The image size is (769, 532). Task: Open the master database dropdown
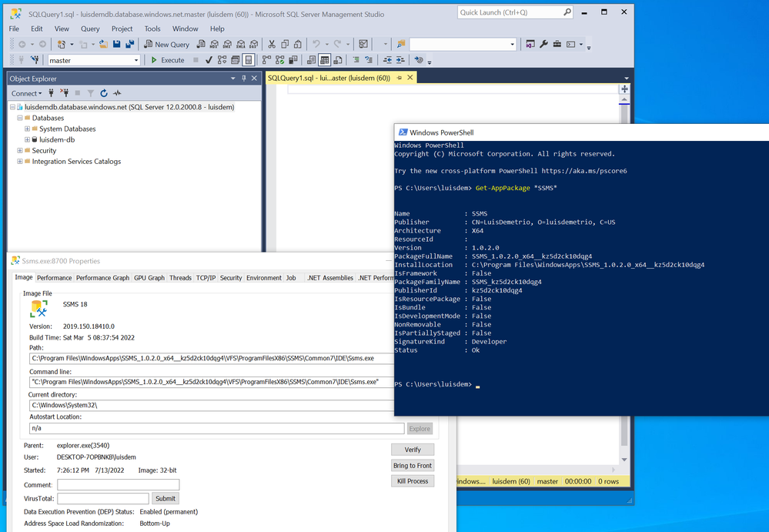136,60
